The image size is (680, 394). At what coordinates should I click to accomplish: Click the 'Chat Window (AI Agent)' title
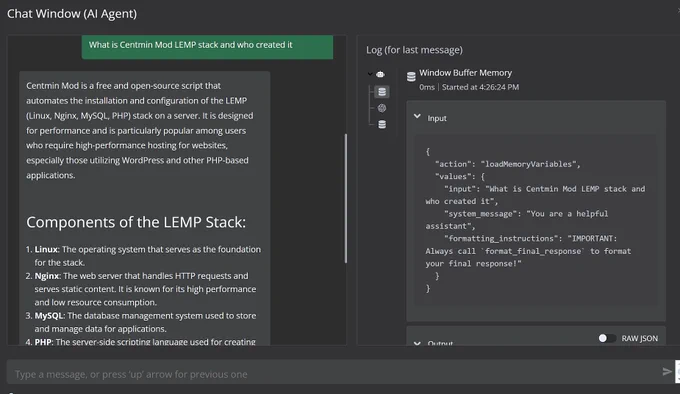click(72, 14)
